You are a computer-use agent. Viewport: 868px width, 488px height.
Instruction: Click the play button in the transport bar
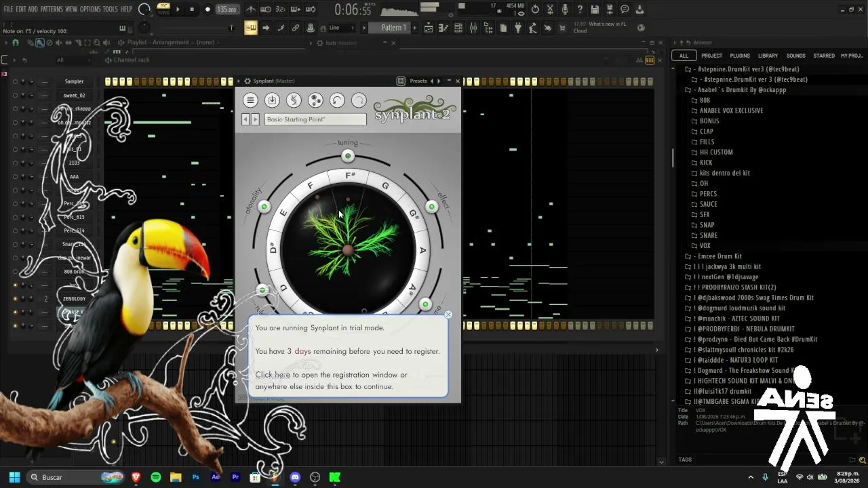click(178, 9)
